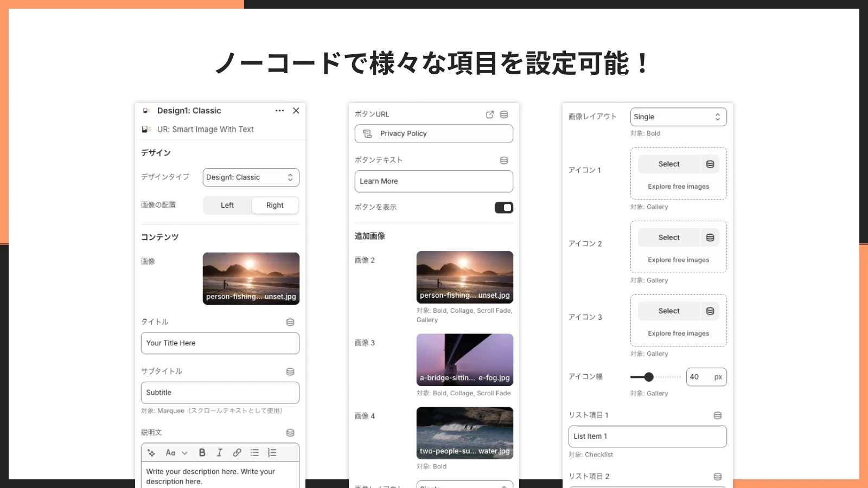Click the アイコン幅 value field showing 40
The image size is (868, 488).
pyautogui.click(x=706, y=377)
